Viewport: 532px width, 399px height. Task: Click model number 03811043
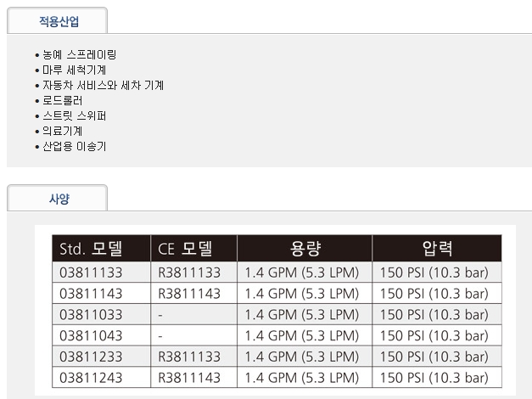pos(92,335)
